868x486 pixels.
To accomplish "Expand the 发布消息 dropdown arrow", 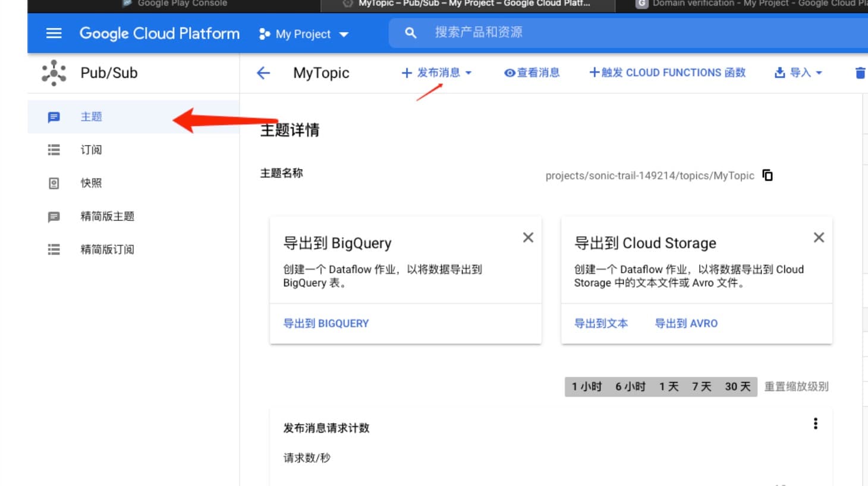I will tap(468, 73).
